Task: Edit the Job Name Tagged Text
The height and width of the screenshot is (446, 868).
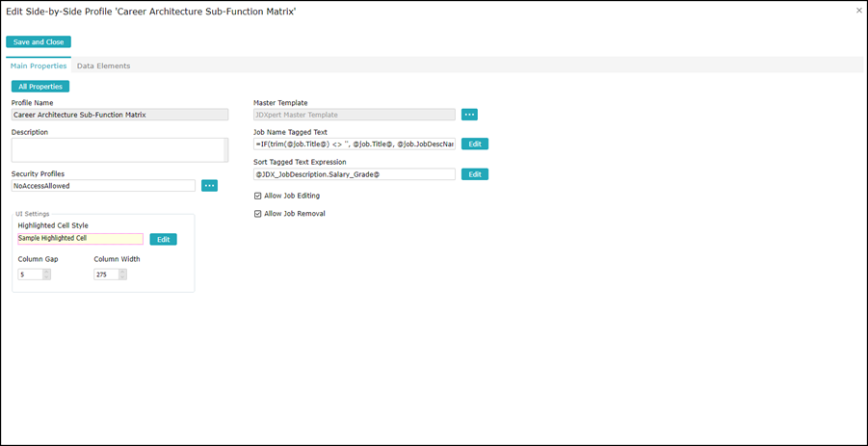Action: (474, 144)
